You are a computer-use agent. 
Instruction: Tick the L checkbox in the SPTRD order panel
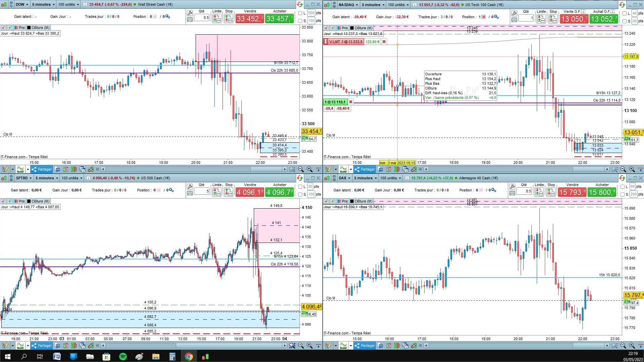pyautogui.click(x=300, y=187)
